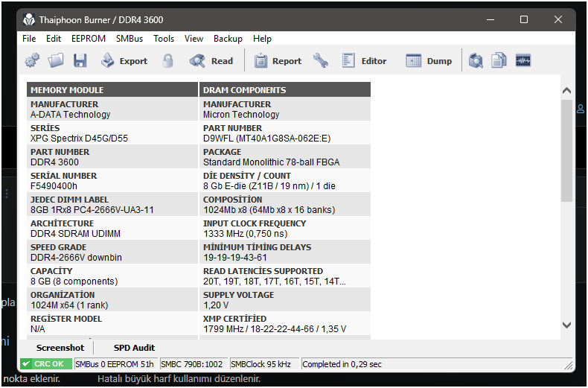This screenshot has width=588, height=388.
Task: Select the 1024M x64 (1 rank) organization value
Action: click(x=69, y=305)
